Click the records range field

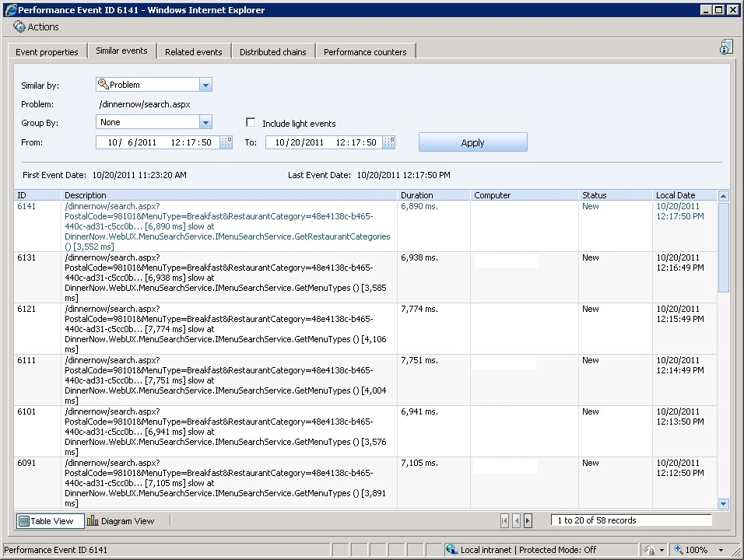click(631, 520)
